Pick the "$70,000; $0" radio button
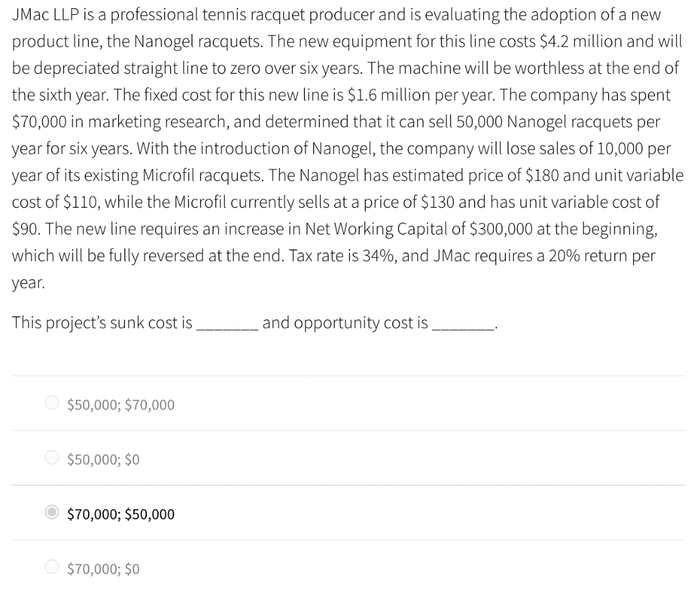 click(52, 568)
